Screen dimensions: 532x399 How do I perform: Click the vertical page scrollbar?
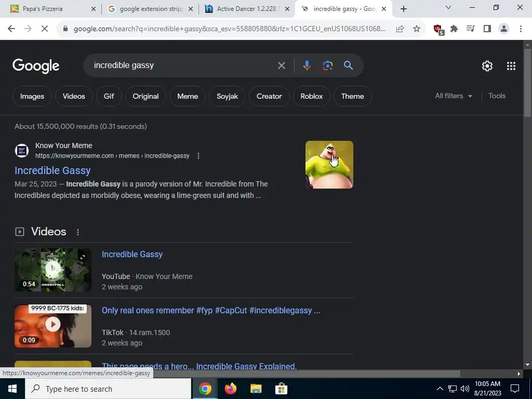click(x=527, y=83)
